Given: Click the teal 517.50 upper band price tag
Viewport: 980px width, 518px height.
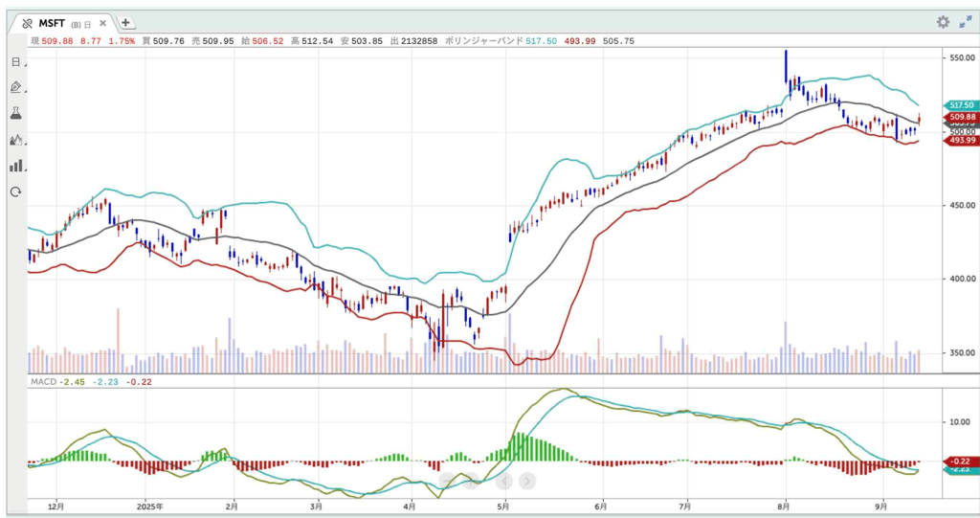Looking at the screenshot, I should click(x=960, y=105).
